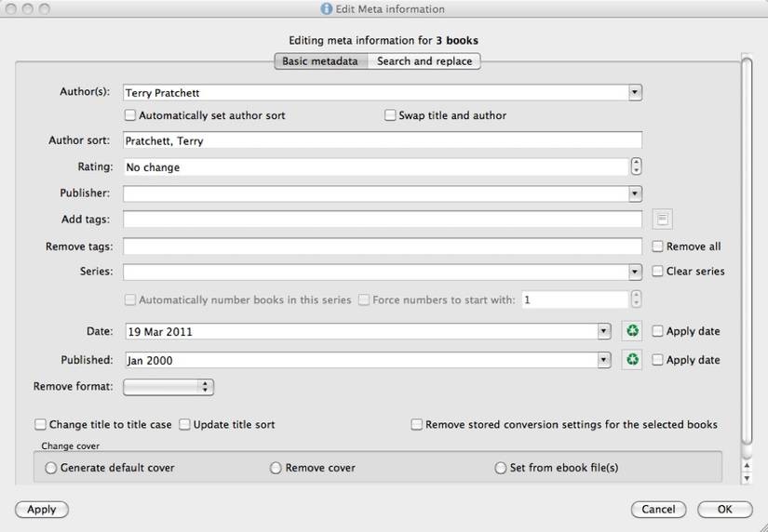
Task: Expand the Author(s) dropdown arrow
Action: click(x=635, y=92)
